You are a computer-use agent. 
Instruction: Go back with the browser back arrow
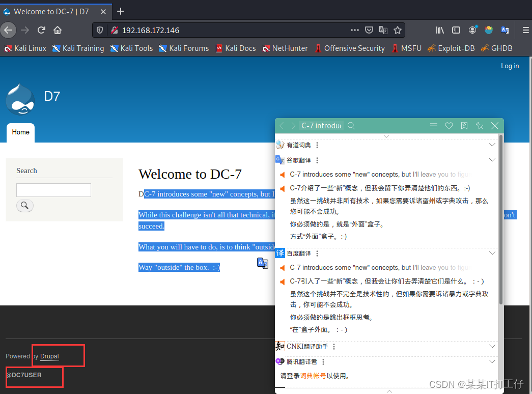[9, 30]
